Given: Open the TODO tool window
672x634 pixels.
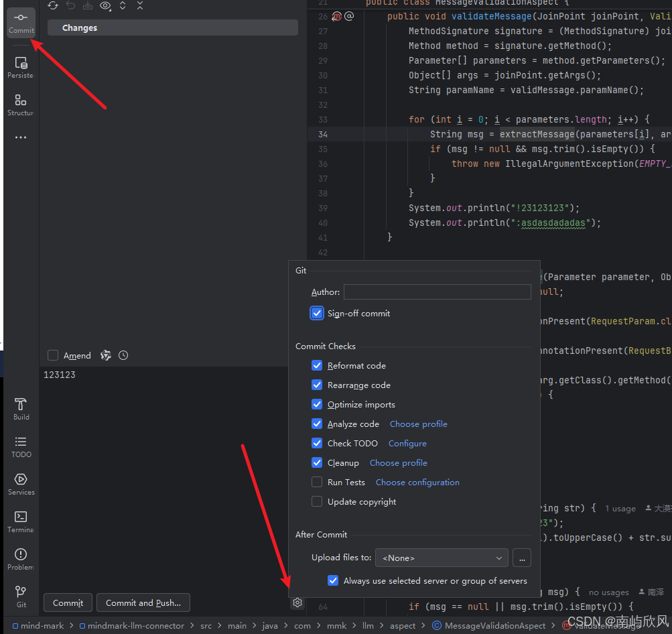Looking at the screenshot, I should [21, 446].
